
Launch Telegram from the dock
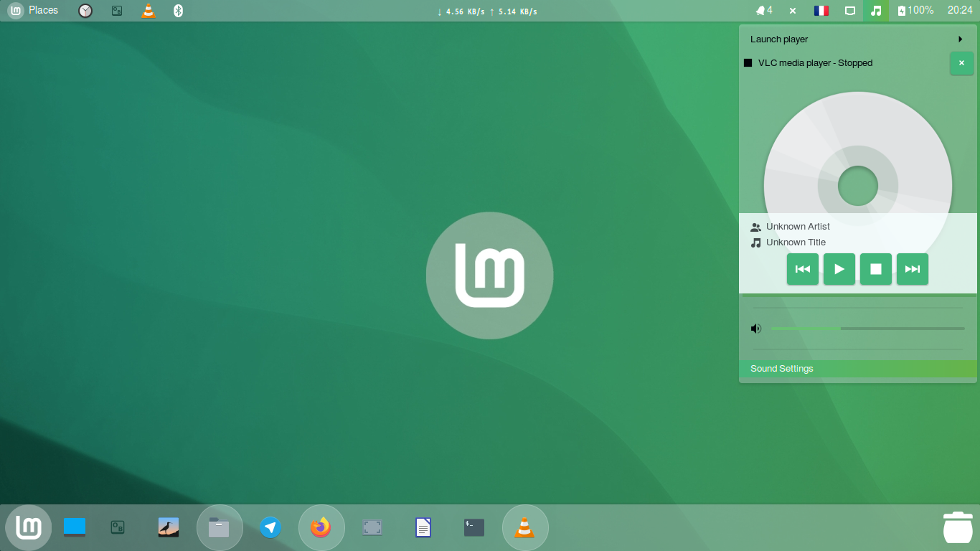(270, 528)
